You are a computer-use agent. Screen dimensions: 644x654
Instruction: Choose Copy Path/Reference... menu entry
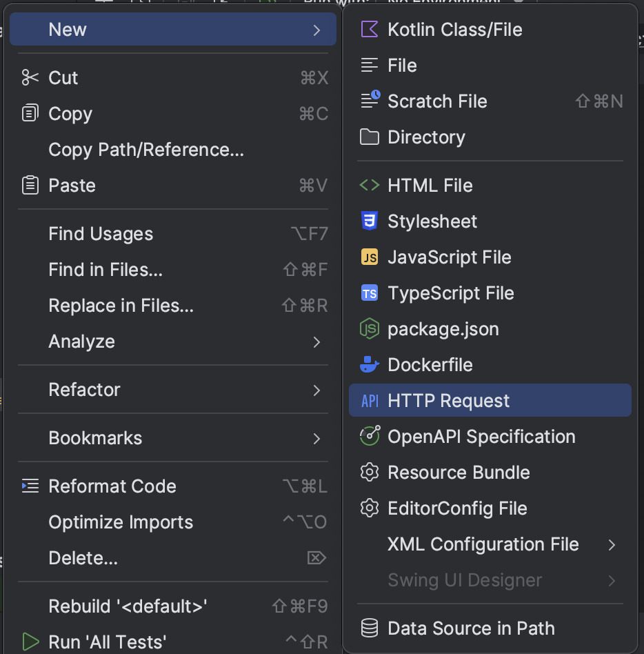click(173, 150)
